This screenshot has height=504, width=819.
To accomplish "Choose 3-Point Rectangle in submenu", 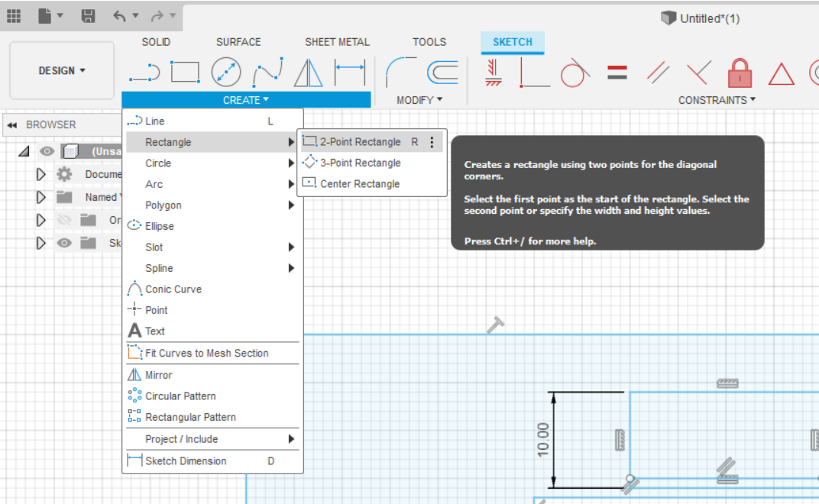I will point(372,163).
